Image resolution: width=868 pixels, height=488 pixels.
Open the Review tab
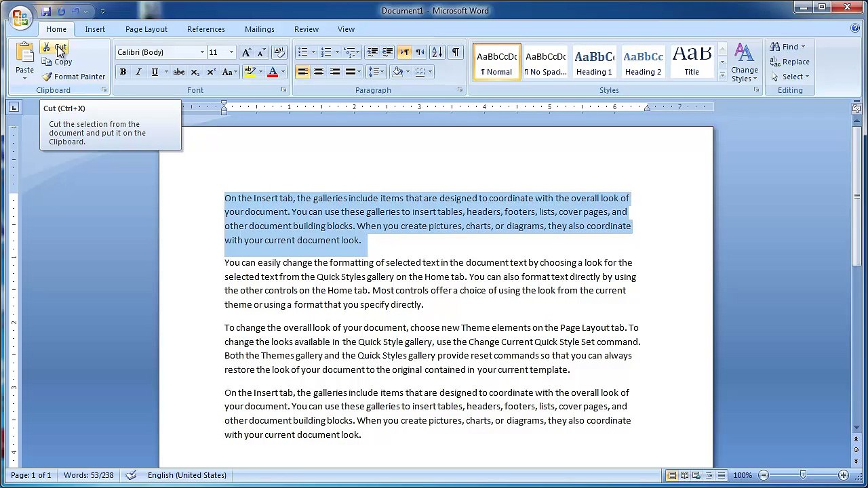307,29
